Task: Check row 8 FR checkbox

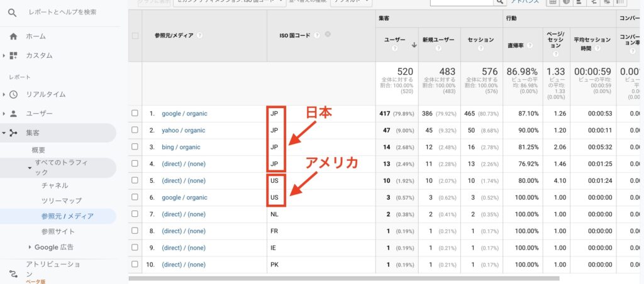Action: point(135,231)
